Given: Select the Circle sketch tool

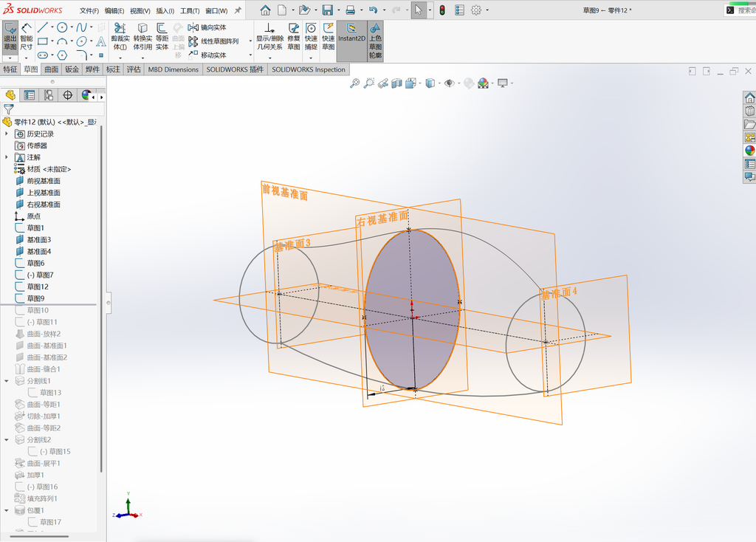Looking at the screenshot, I should (62, 27).
